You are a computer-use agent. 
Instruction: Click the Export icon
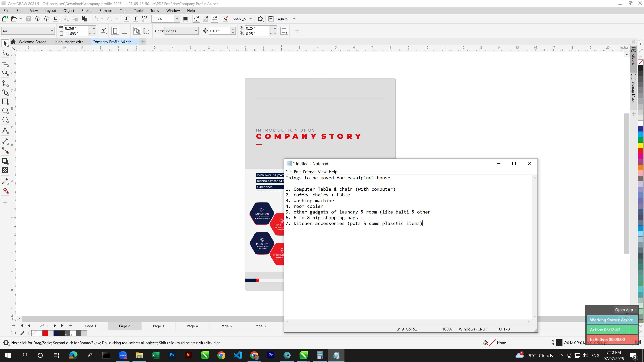point(135,19)
